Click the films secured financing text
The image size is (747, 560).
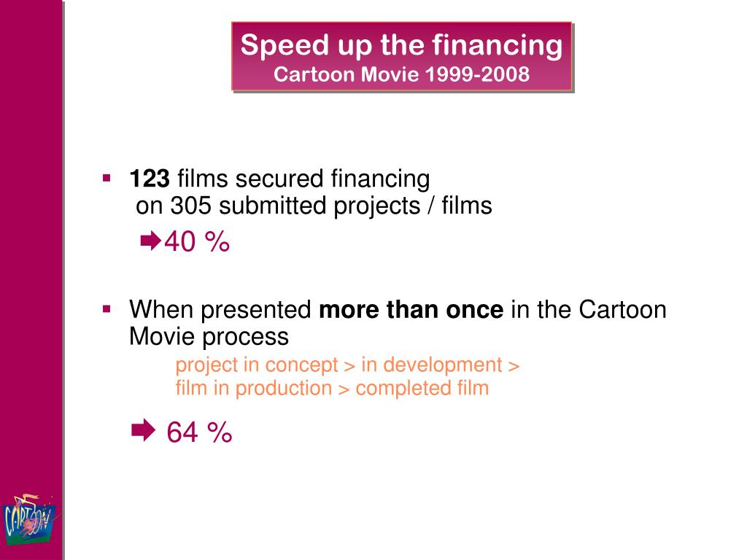coord(303,179)
